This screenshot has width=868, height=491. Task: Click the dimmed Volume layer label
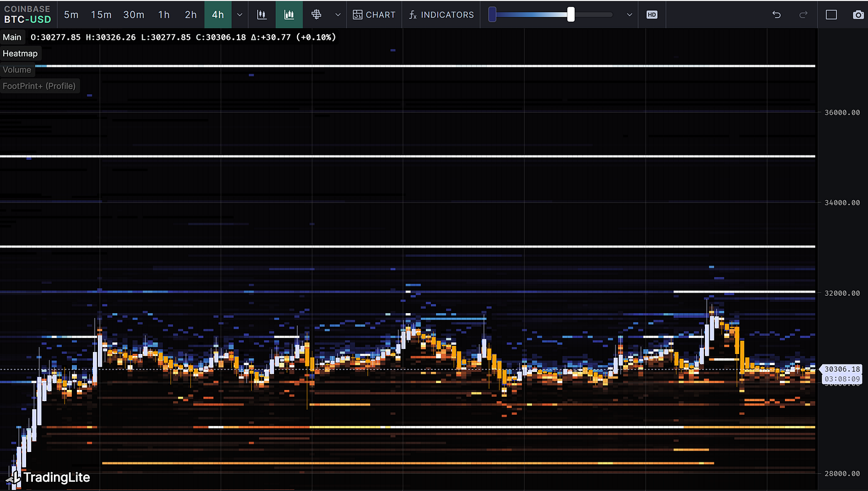17,69
